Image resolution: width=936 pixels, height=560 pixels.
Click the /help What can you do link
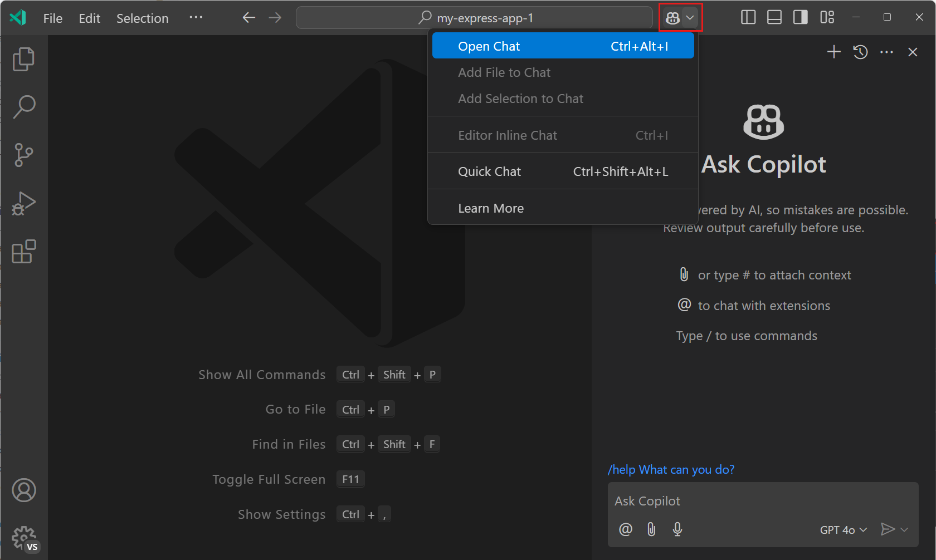pos(671,469)
